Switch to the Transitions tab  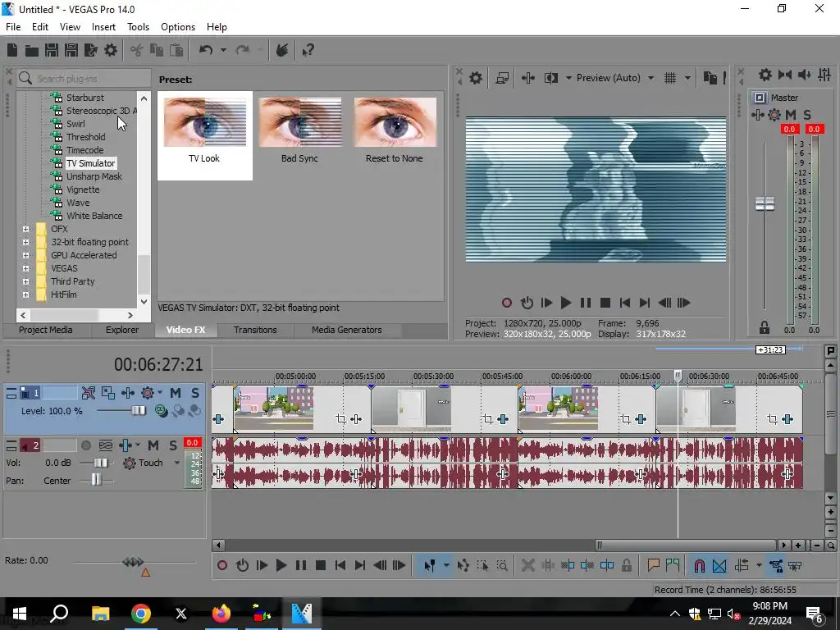[255, 330]
